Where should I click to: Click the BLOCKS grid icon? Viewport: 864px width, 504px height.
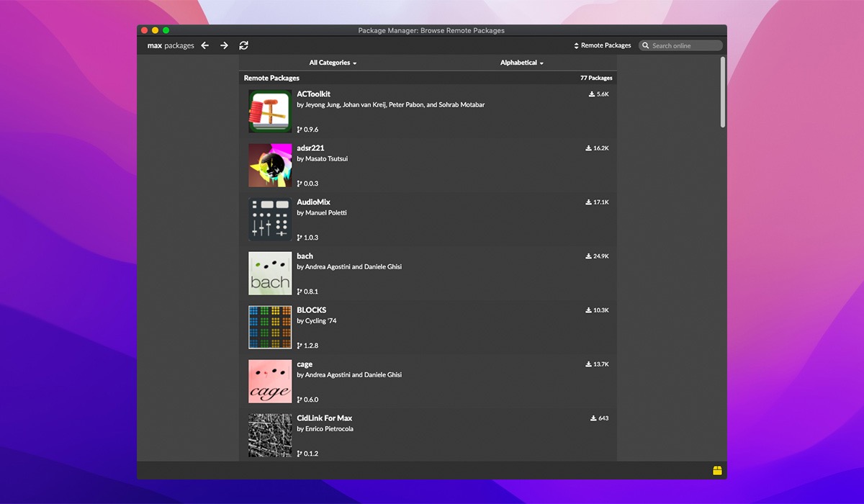coord(270,327)
